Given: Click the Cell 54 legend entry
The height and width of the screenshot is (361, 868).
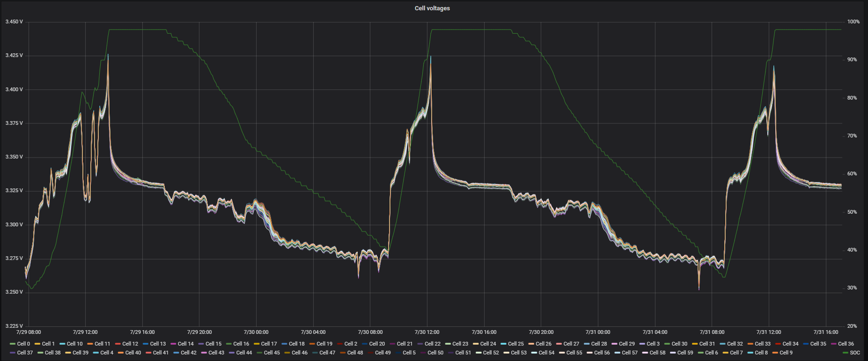Looking at the screenshot, I should [546, 353].
